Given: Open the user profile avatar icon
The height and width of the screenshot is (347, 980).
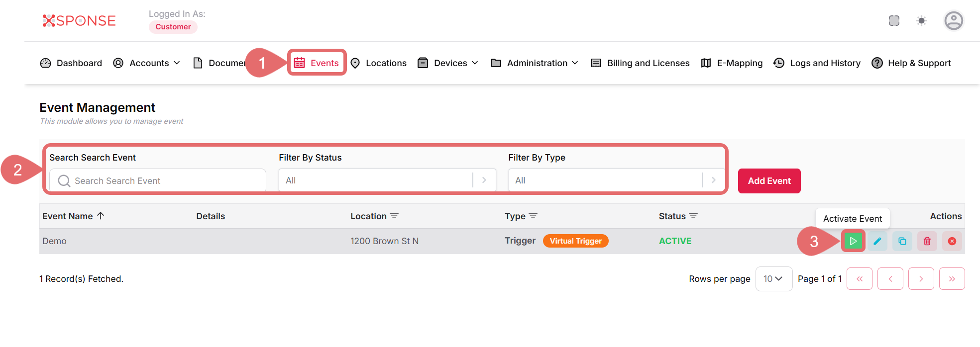Looking at the screenshot, I should click(x=954, y=21).
